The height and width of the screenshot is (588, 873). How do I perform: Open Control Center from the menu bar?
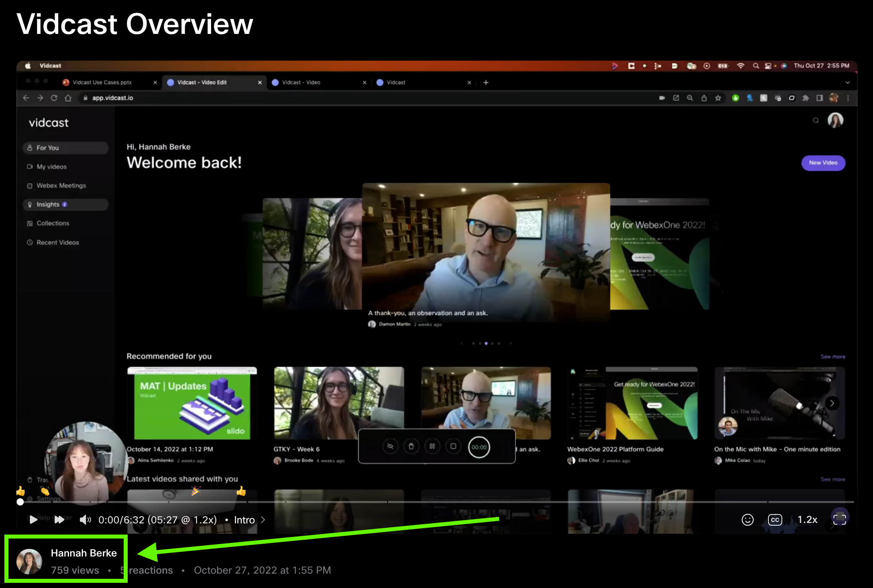(x=768, y=66)
